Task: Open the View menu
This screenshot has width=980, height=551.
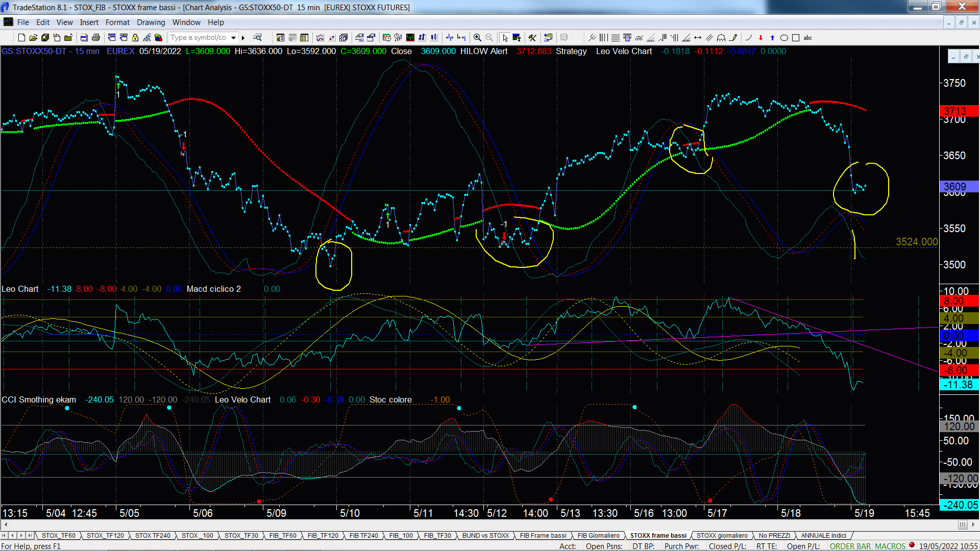Action: pos(64,22)
